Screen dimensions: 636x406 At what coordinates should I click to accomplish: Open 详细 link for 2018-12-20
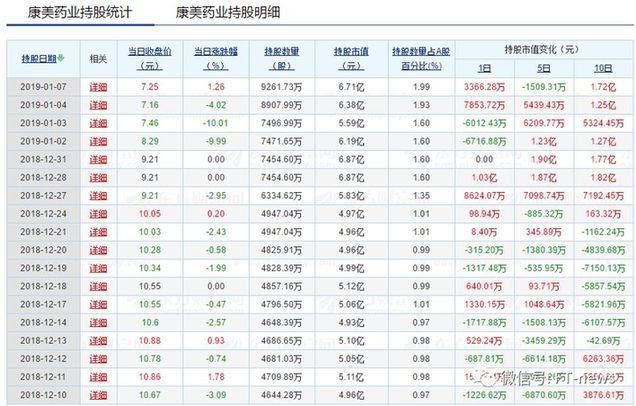coord(98,250)
